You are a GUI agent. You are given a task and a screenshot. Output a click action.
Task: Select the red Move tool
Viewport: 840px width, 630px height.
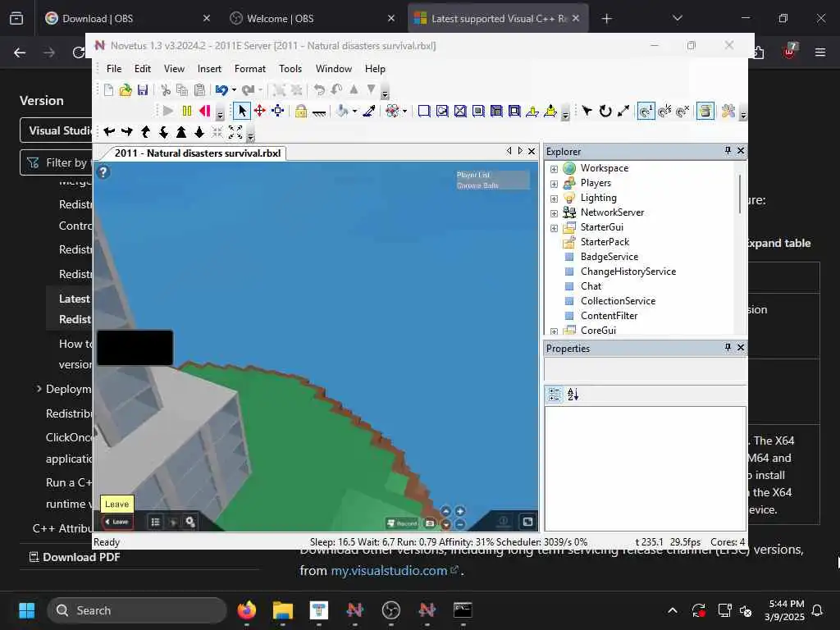click(x=260, y=111)
